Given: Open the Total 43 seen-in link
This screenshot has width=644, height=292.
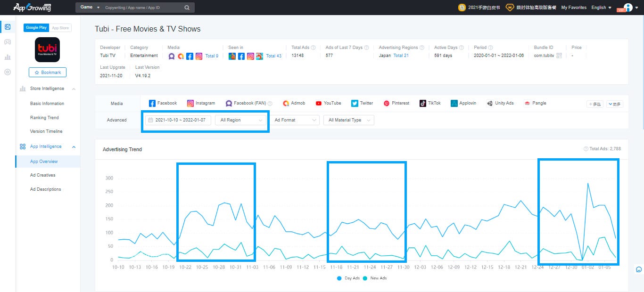Looking at the screenshot, I should click(x=274, y=56).
